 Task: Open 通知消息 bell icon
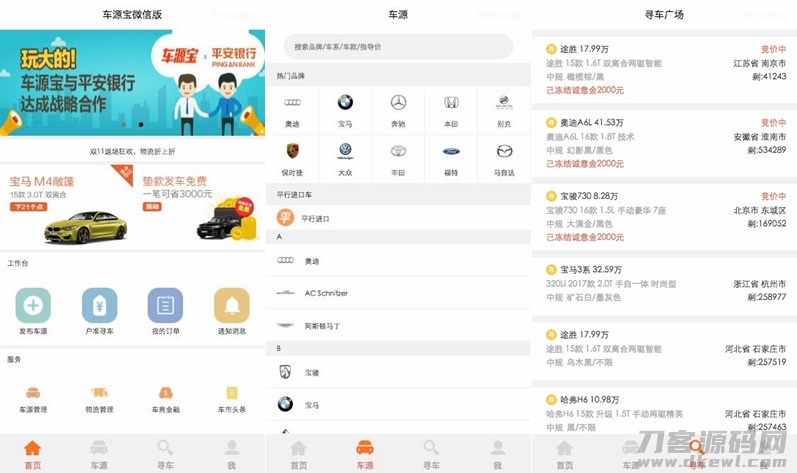coord(231,306)
